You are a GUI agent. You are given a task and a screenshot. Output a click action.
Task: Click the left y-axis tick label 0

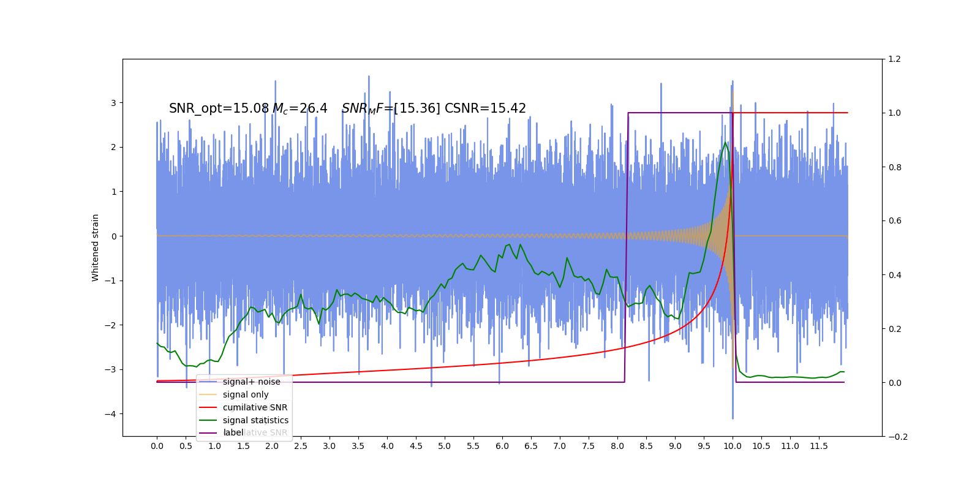[113, 236]
